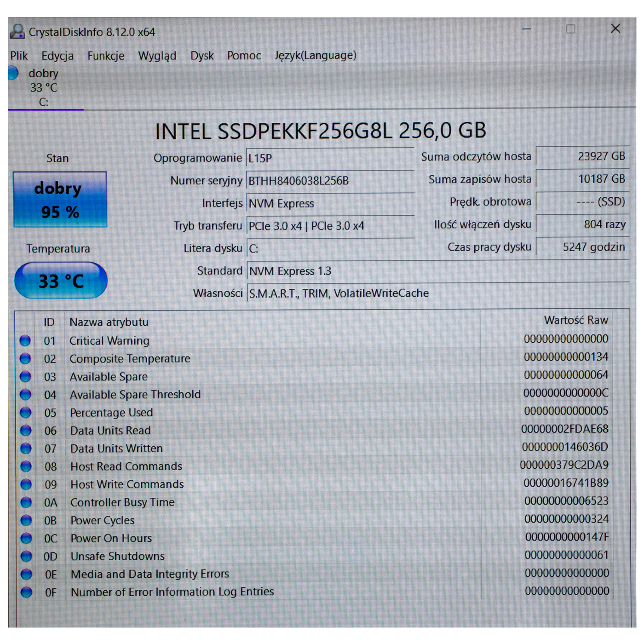This screenshot has width=644, height=644.
Task: Click the blue orb icon next to dobry in disk tab
Action: pos(13,73)
